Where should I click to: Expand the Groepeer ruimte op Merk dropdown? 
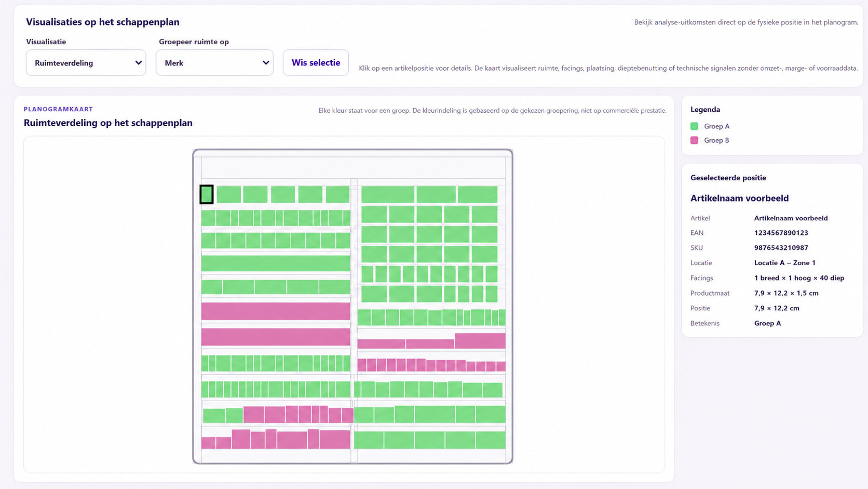[x=214, y=63]
